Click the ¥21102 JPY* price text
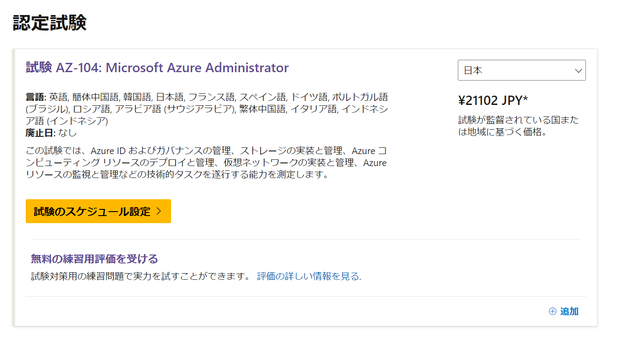The width and height of the screenshot is (644, 340). point(493,101)
